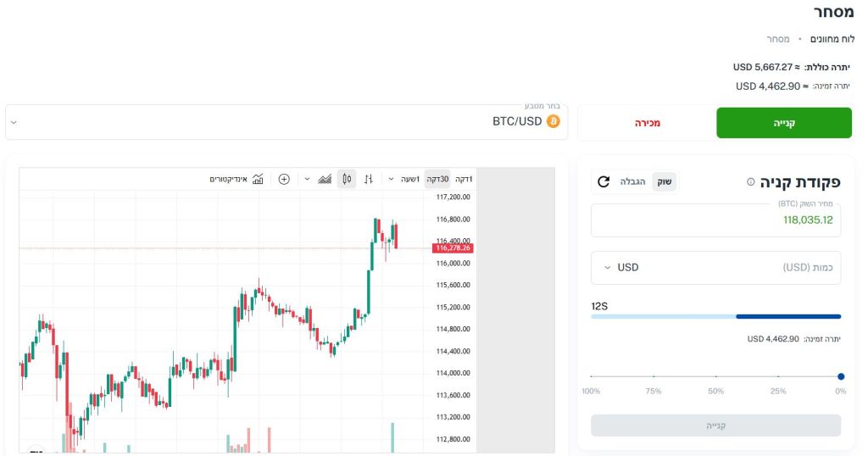Switch to the green קנייה tab
868x456 pixels.
pos(784,123)
